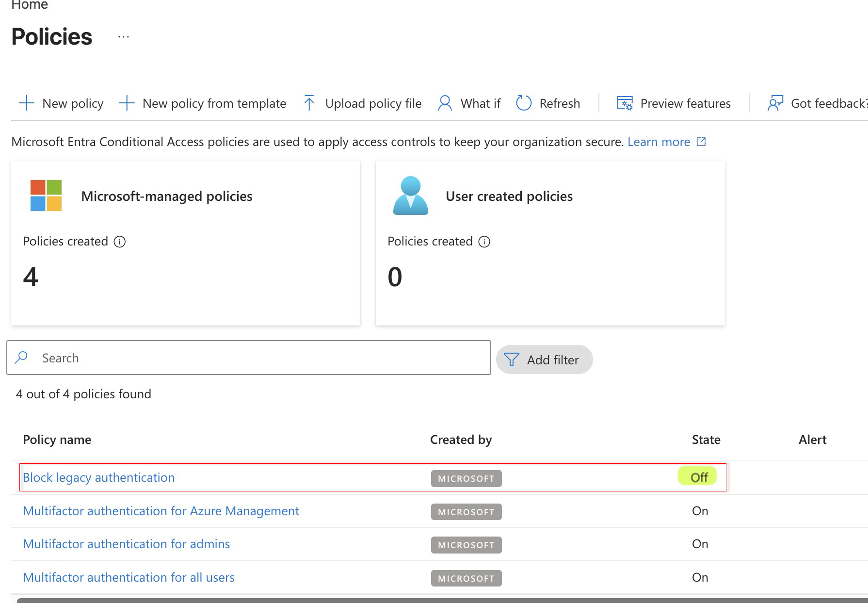Click the Preview features icon
Image resolution: width=868 pixels, height=603 pixels.
pyautogui.click(x=625, y=103)
